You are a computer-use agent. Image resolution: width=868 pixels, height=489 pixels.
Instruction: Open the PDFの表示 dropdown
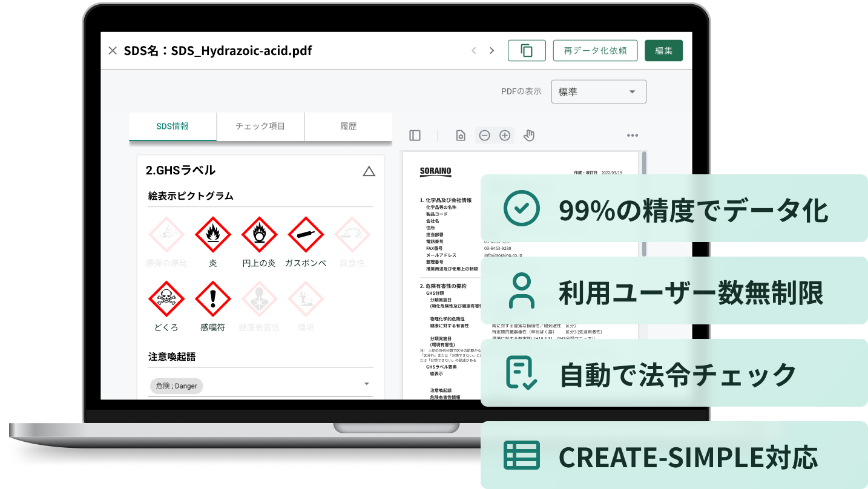pyautogui.click(x=599, y=92)
